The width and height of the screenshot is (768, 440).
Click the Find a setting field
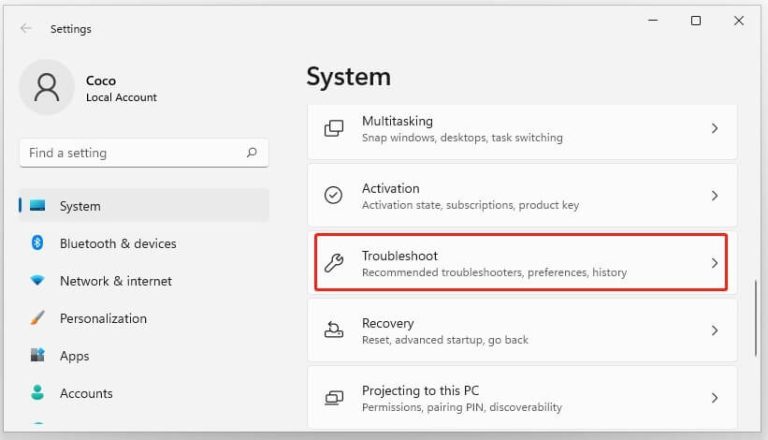tap(144, 153)
